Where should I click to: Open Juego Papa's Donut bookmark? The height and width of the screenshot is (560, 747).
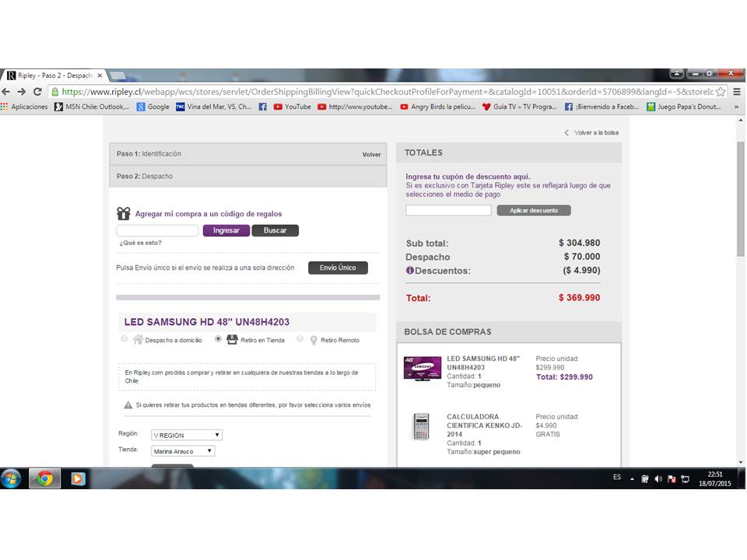click(684, 107)
